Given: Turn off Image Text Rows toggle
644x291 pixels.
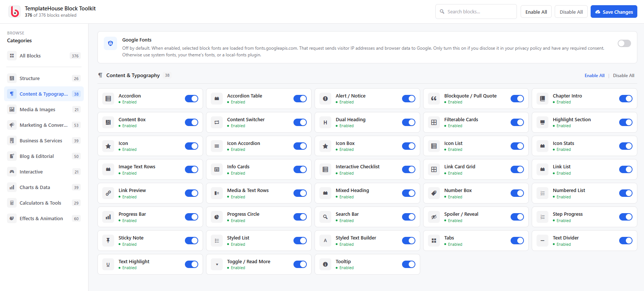Looking at the screenshot, I should [192, 169].
